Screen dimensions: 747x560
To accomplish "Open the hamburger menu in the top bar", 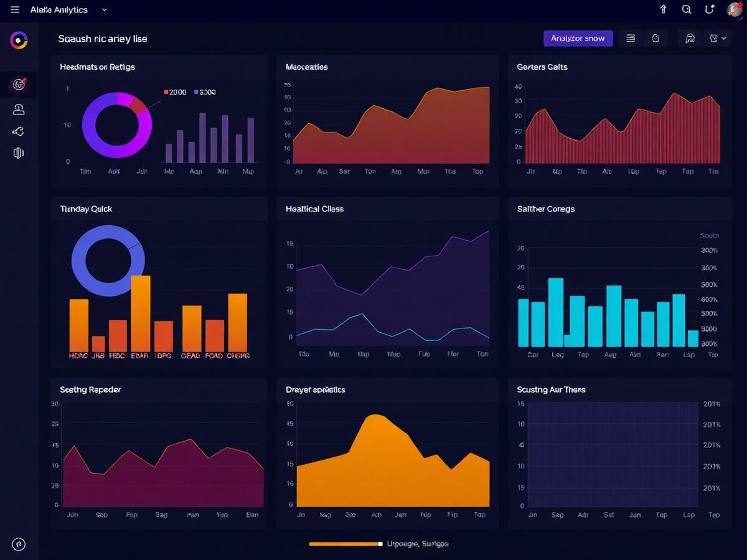I will 15,10.
